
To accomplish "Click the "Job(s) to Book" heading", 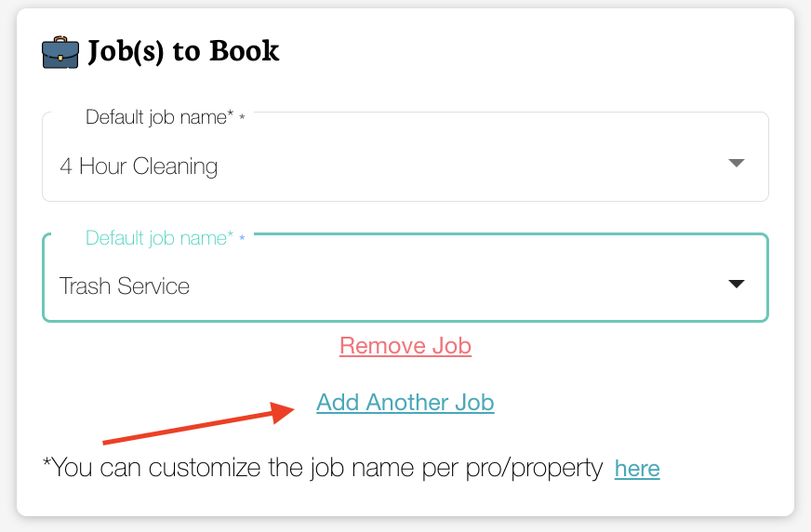I will click(x=183, y=51).
